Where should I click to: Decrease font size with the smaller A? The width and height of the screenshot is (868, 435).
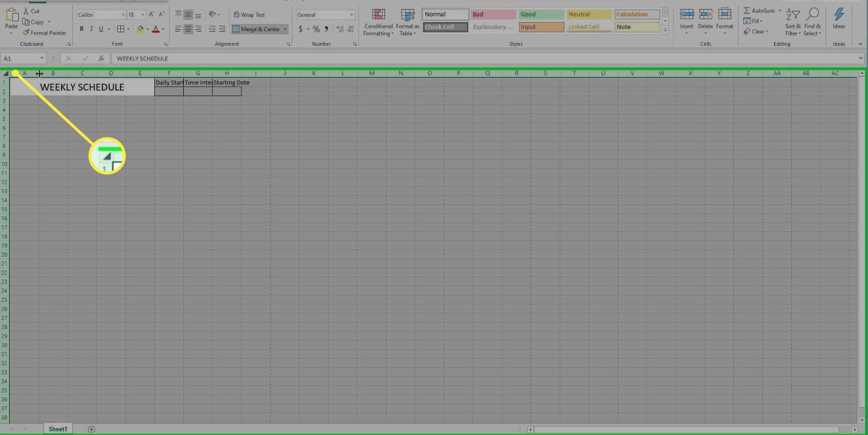point(162,15)
